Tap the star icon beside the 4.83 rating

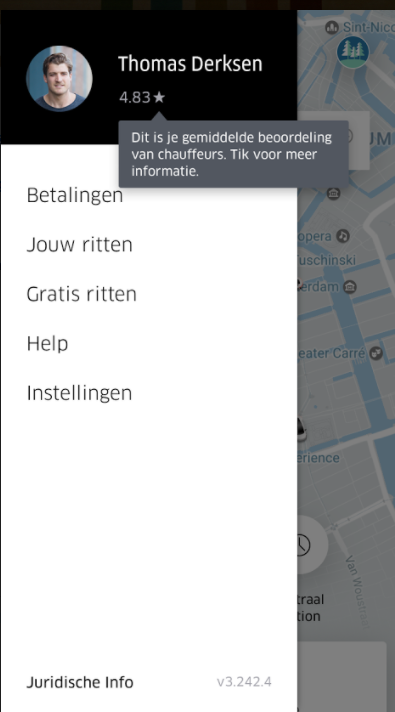tap(159, 97)
